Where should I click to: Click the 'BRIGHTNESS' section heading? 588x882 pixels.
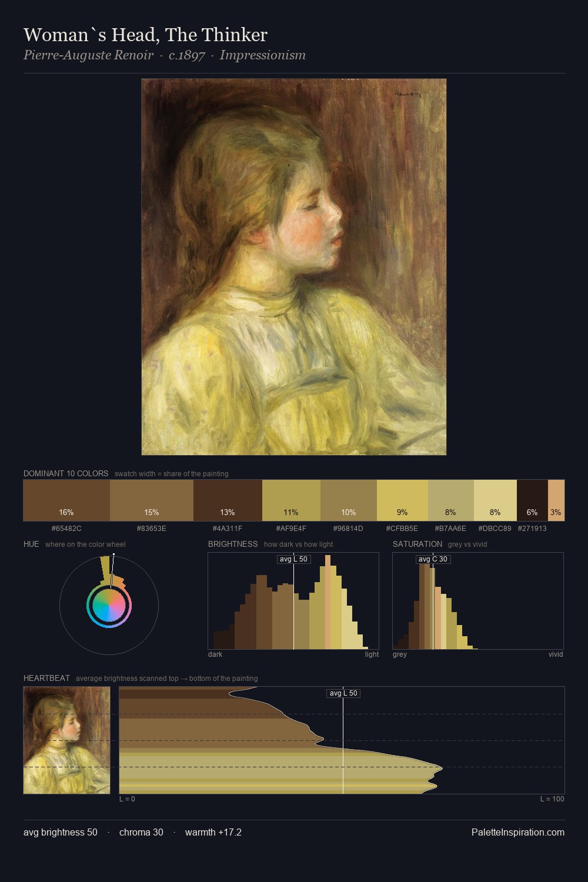233,544
